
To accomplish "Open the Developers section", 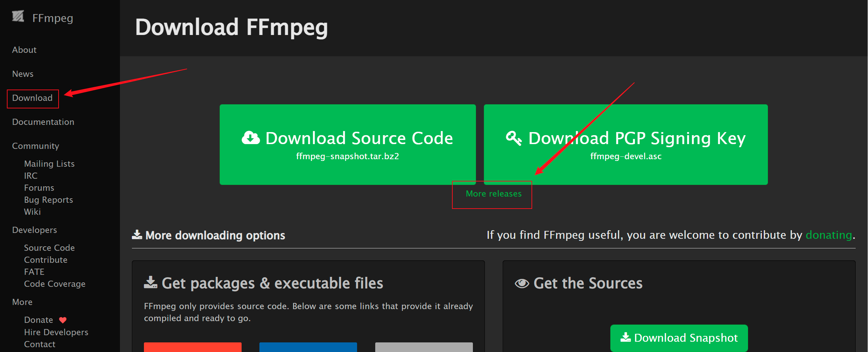I will pyautogui.click(x=35, y=230).
